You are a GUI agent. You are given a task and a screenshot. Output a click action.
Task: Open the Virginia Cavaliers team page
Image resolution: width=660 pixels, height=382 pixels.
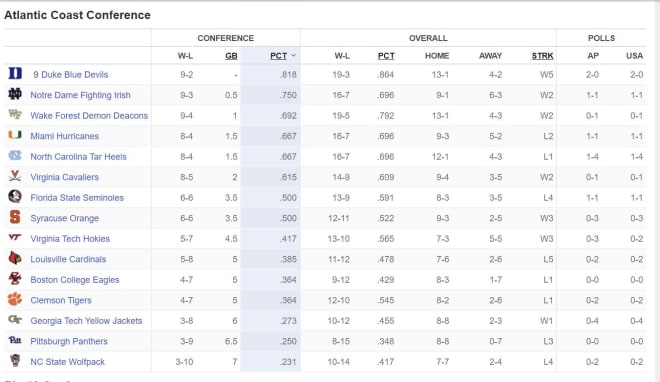[x=64, y=177]
